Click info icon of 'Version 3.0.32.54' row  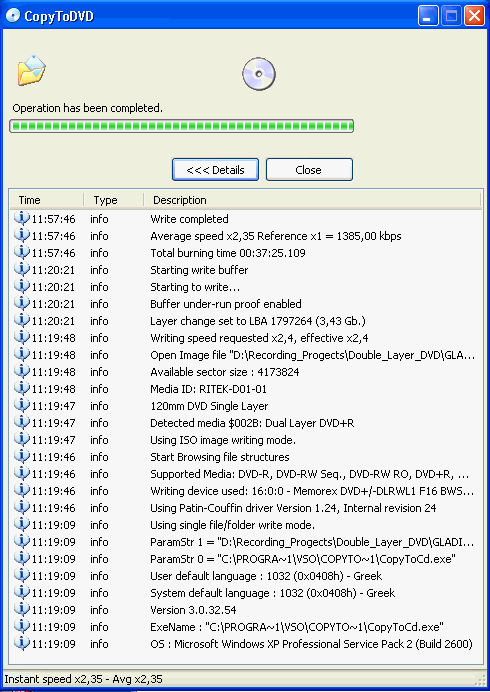click(x=21, y=609)
